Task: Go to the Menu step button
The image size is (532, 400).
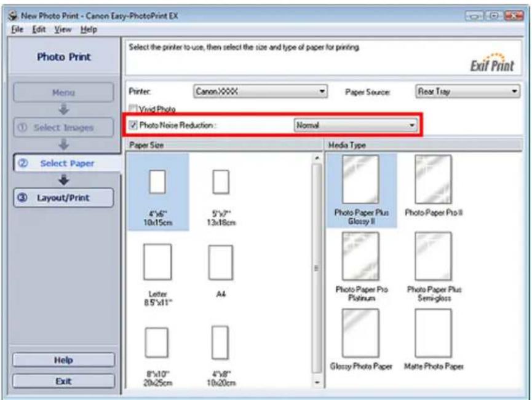Action: click(63, 92)
